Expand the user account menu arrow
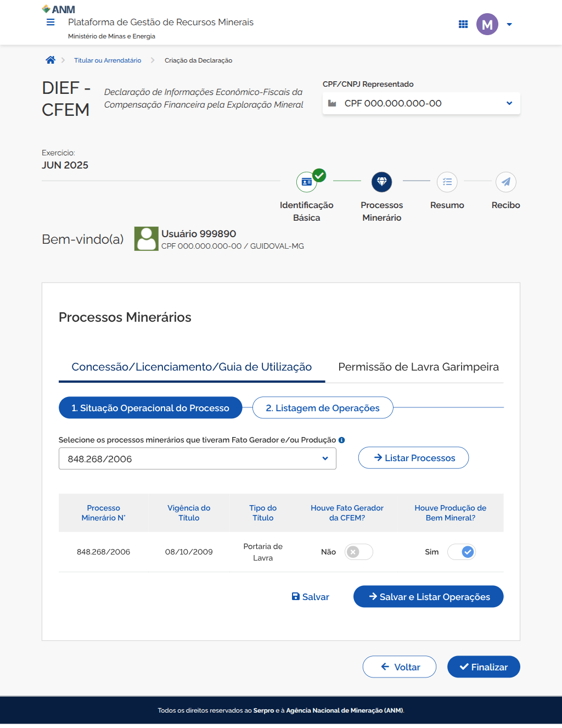562x728 pixels. pos(509,25)
